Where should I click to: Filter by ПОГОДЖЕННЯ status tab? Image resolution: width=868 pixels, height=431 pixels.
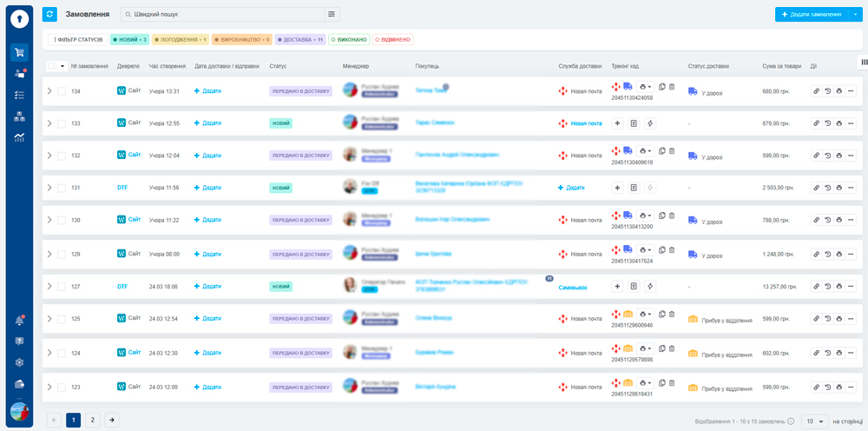tap(180, 40)
